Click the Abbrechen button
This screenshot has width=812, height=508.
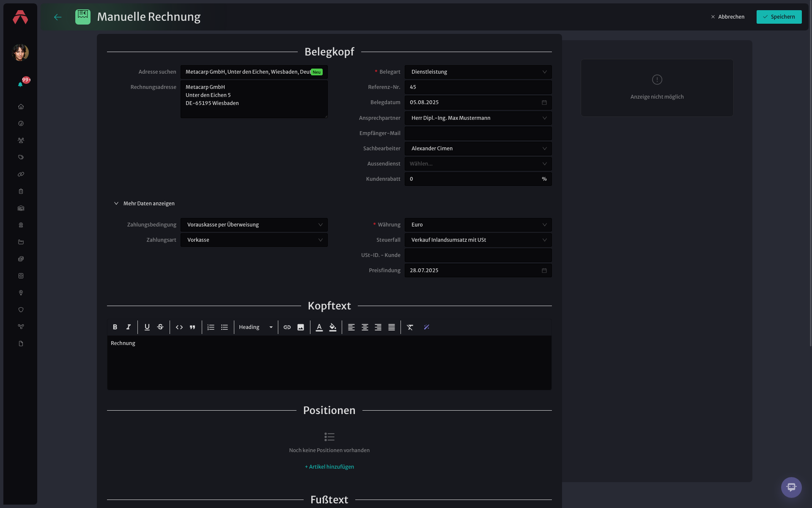coord(728,17)
